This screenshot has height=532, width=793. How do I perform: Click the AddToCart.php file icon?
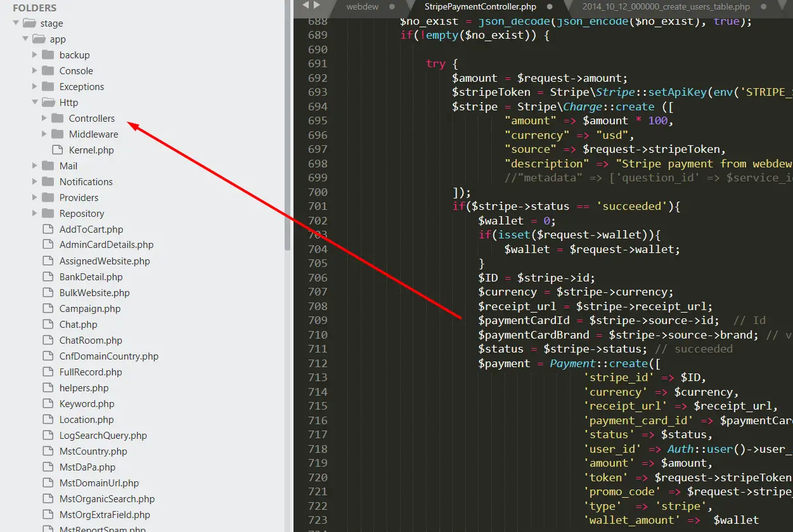click(48, 229)
